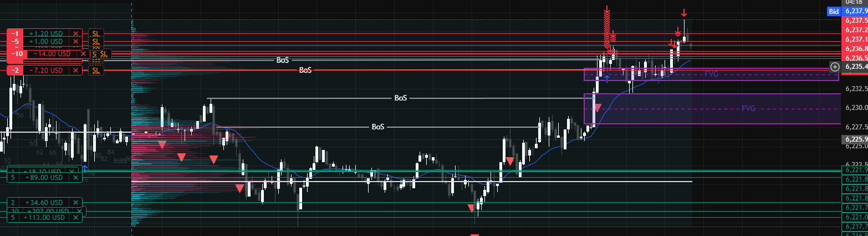This screenshot has height=236, width=868.
Task: Click the red triangle inside lower FVG box
Action: 598,108
